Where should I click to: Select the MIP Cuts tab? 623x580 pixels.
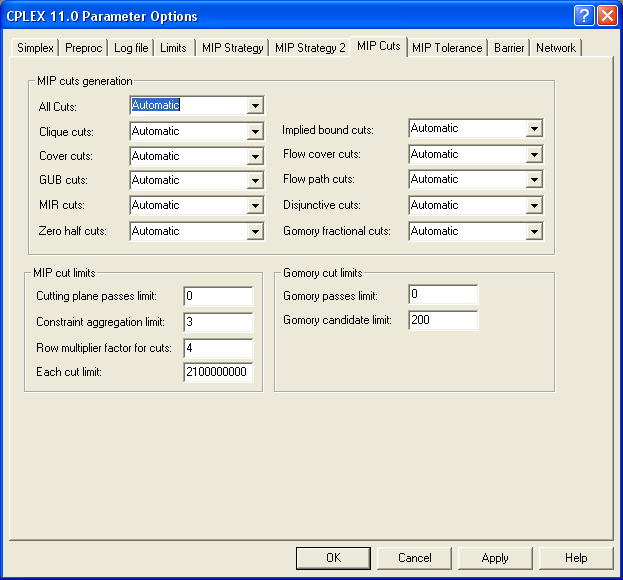pyautogui.click(x=379, y=46)
